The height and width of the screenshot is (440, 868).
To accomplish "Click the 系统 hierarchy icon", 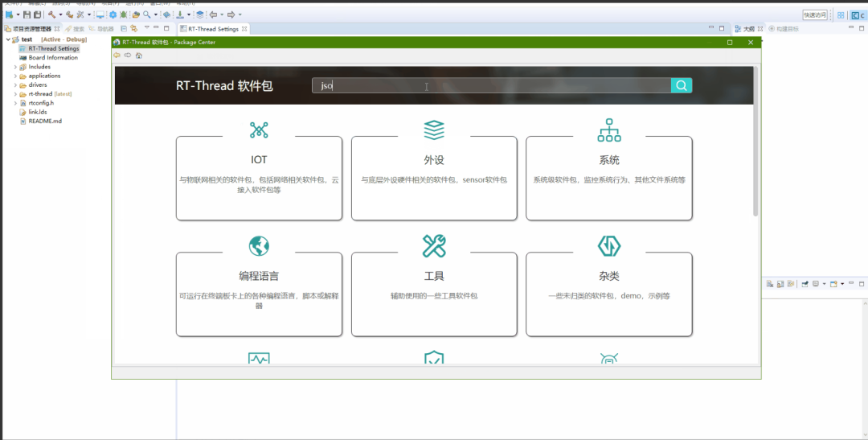I will 609,130.
